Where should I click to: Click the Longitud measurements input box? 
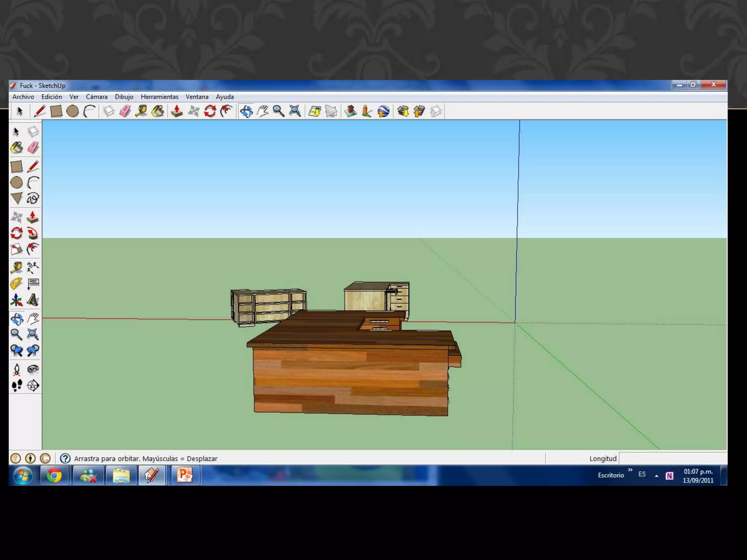tap(673, 458)
